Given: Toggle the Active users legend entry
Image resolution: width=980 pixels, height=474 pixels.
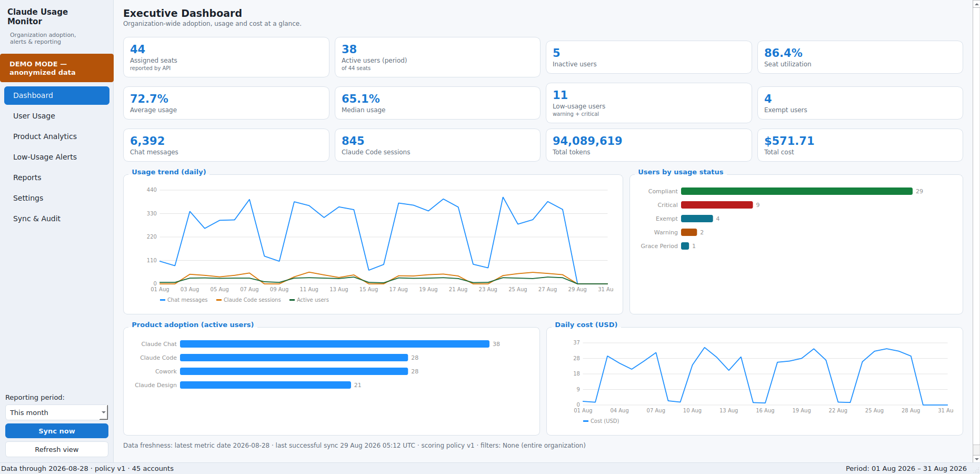Looking at the screenshot, I should pos(309,300).
